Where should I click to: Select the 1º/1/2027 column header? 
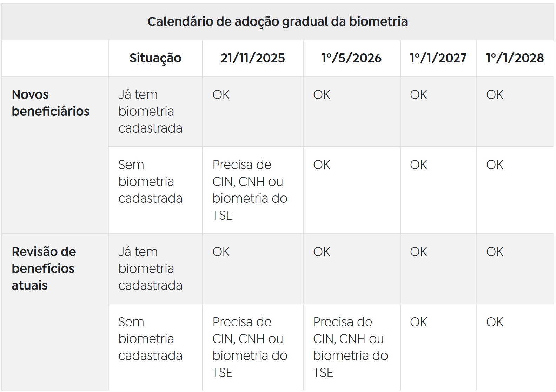coord(438,58)
